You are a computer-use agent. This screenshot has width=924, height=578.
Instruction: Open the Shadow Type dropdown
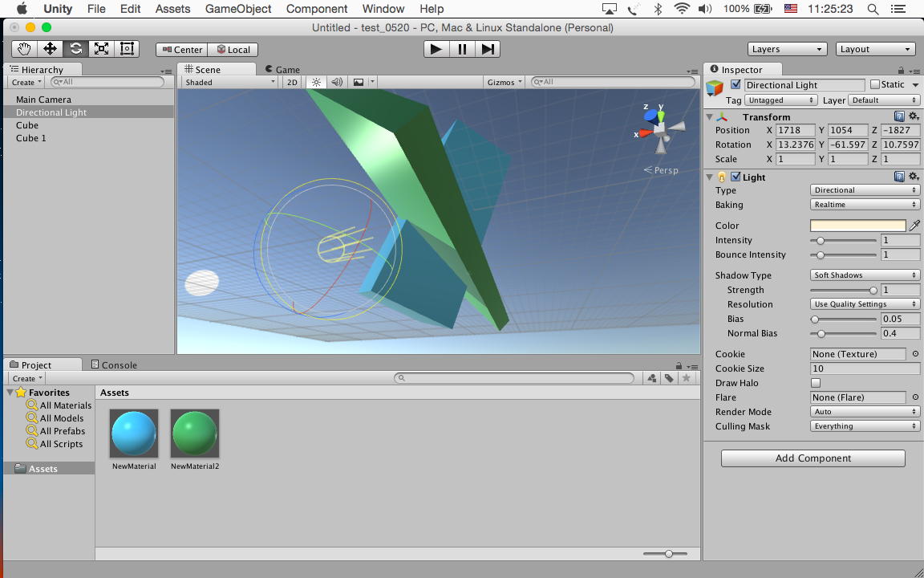tap(865, 275)
